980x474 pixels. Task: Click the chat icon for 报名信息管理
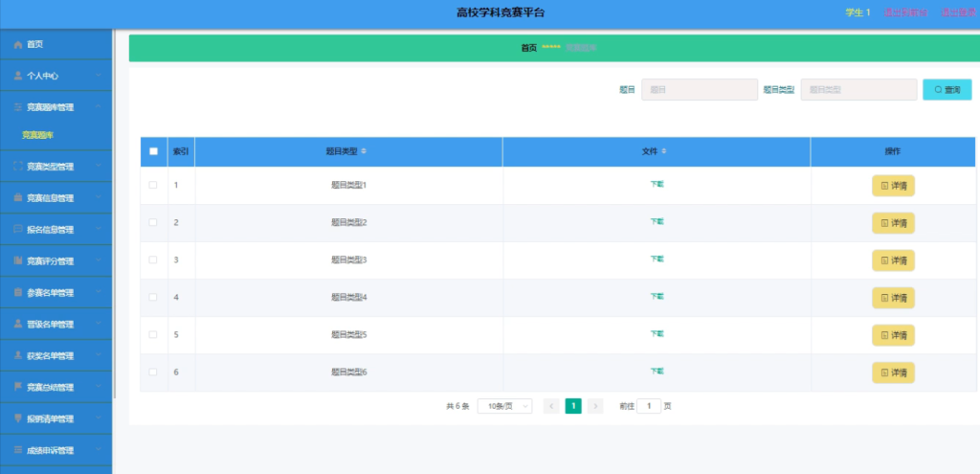[18, 230]
